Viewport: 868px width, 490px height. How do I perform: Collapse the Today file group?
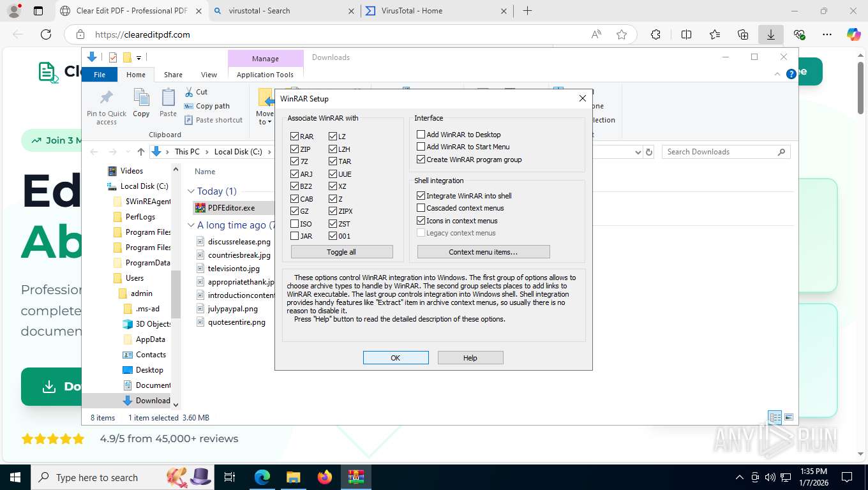pyautogui.click(x=191, y=191)
